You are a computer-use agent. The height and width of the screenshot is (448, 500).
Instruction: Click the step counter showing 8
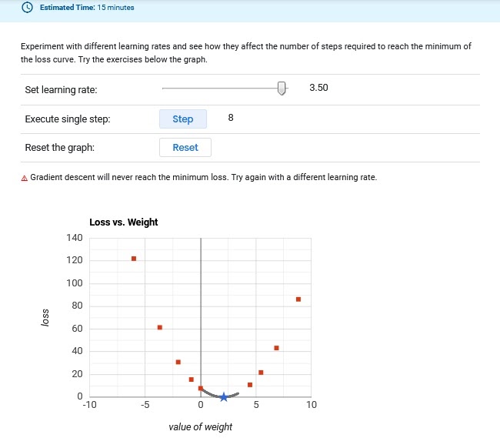pos(231,118)
